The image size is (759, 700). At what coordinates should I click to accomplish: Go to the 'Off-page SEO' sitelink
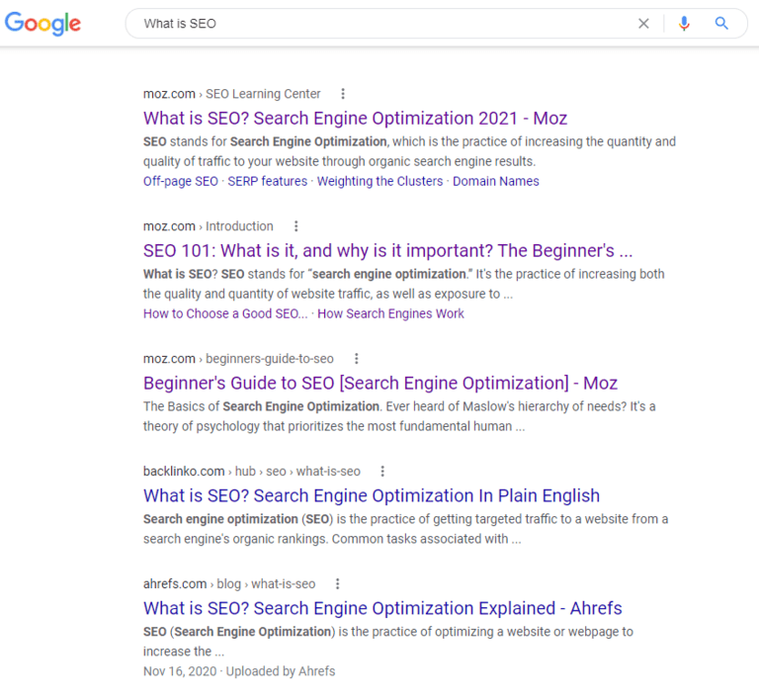[x=180, y=182]
